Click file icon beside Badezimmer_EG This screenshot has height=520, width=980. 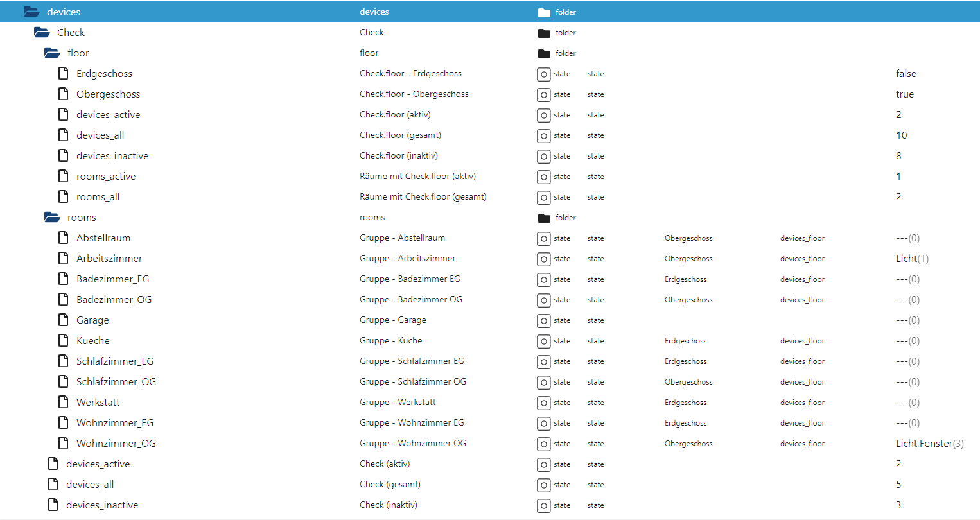click(x=64, y=279)
